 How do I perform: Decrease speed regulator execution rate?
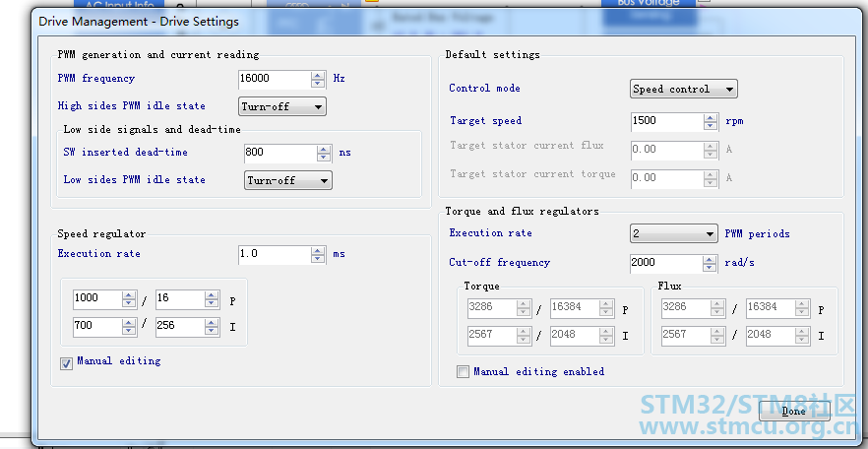click(318, 259)
